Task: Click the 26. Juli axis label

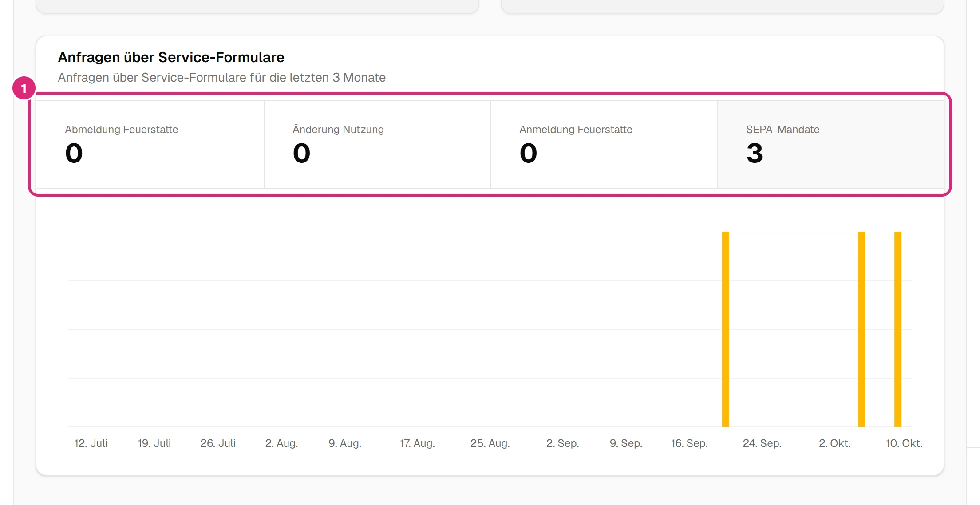Action: coord(218,443)
